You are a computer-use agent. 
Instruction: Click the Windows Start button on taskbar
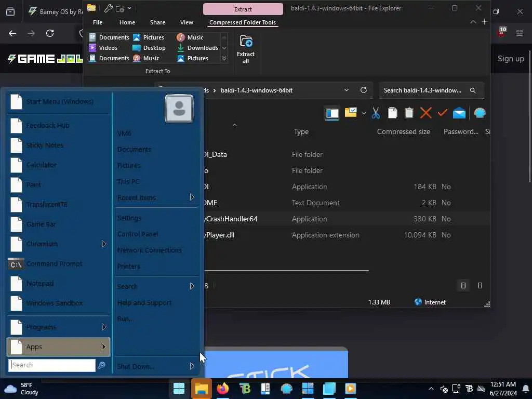pyautogui.click(x=179, y=389)
